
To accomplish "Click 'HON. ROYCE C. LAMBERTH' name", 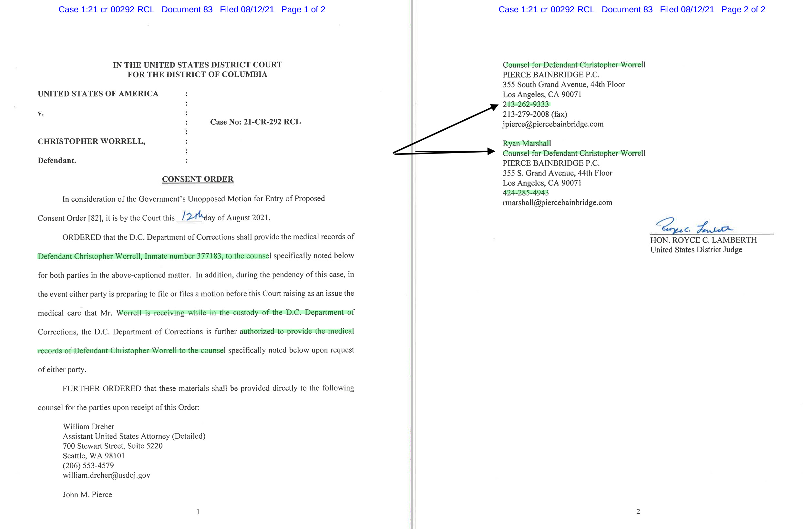I will [x=704, y=240].
